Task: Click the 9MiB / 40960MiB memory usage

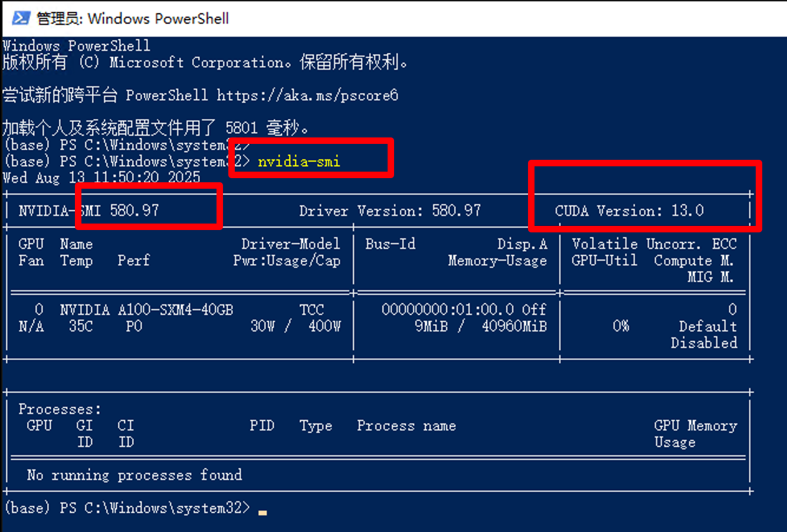Action: [480, 326]
